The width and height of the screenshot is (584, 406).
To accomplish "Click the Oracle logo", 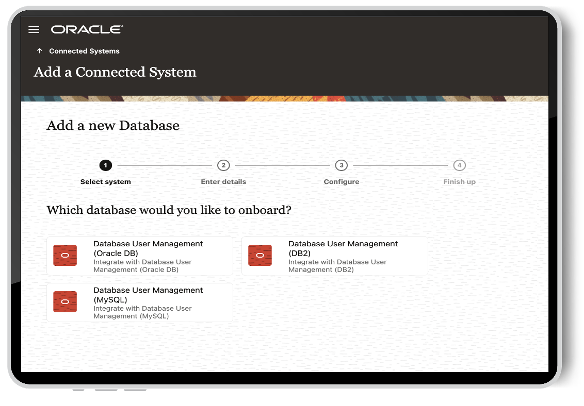I will point(87,29).
